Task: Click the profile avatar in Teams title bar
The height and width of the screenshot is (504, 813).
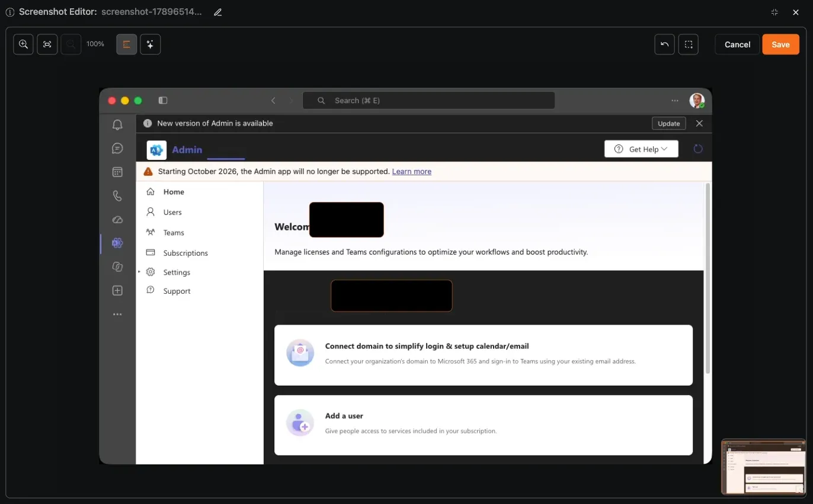Action: tap(697, 101)
